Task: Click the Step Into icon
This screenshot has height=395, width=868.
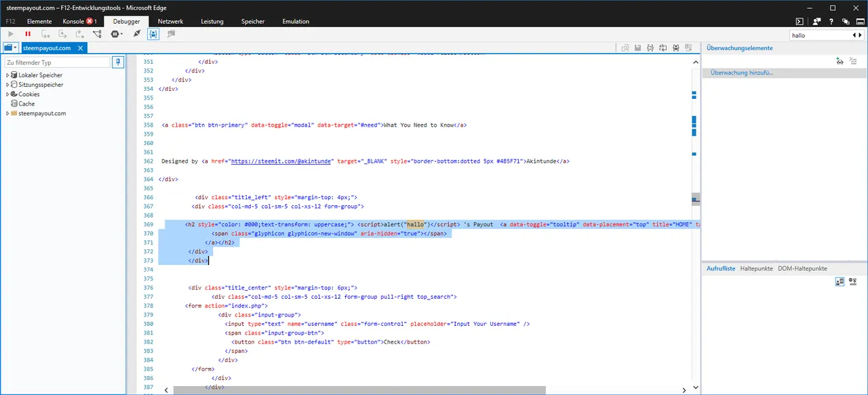Action: coord(45,34)
